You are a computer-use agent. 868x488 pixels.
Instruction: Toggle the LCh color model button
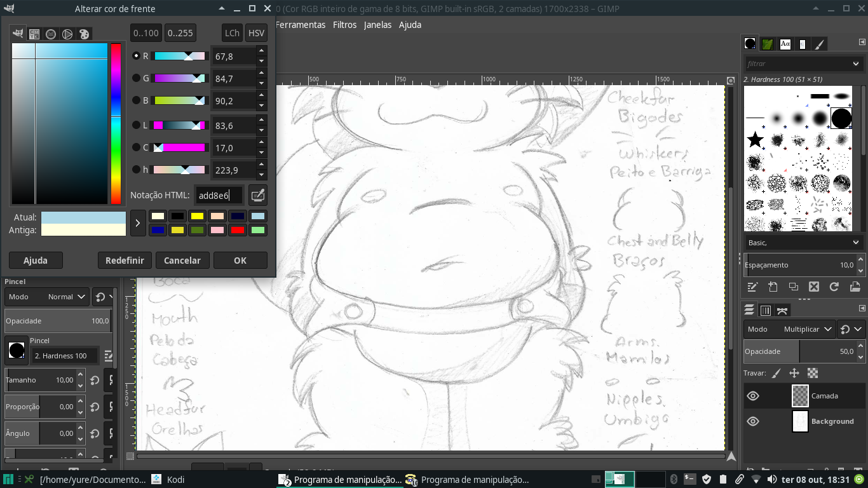[x=232, y=33]
